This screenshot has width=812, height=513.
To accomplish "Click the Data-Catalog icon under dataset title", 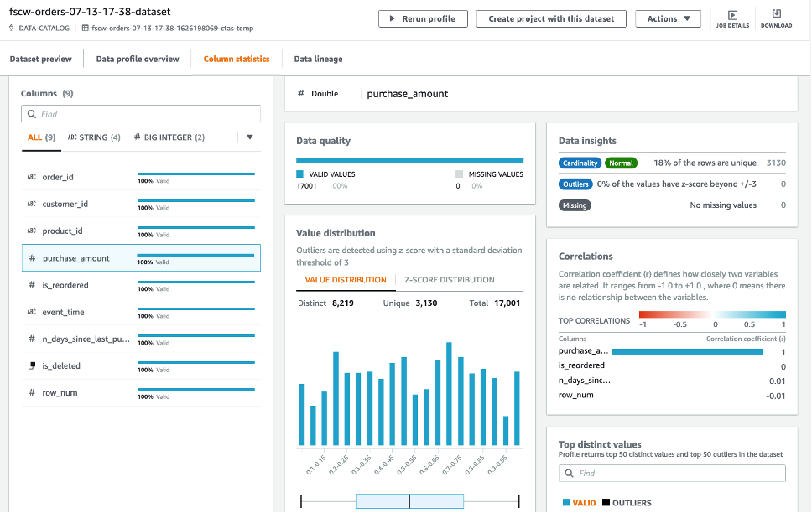I will coord(12,28).
